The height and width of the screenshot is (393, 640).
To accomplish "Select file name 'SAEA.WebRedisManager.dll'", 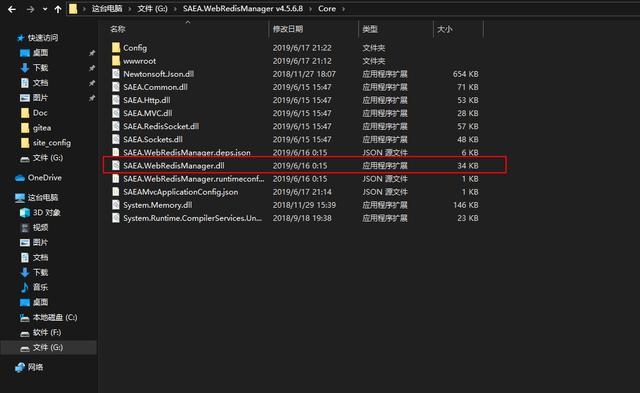I will point(174,166).
